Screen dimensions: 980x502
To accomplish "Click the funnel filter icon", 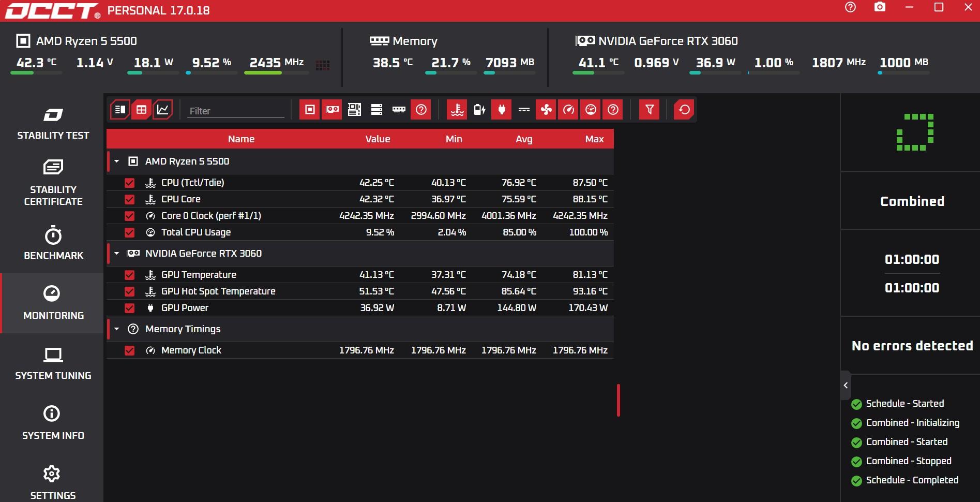I will (650, 110).
